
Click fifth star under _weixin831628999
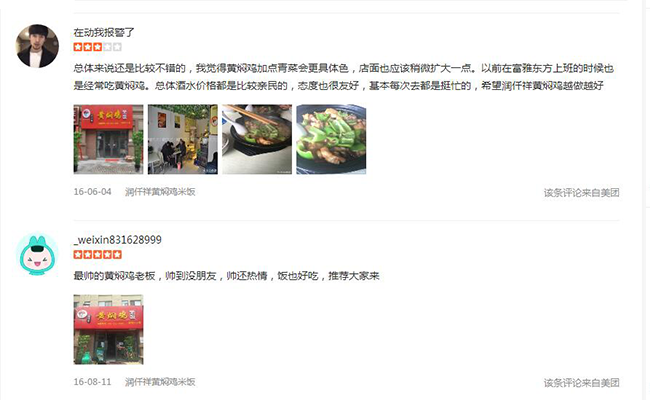pos(117,254)
